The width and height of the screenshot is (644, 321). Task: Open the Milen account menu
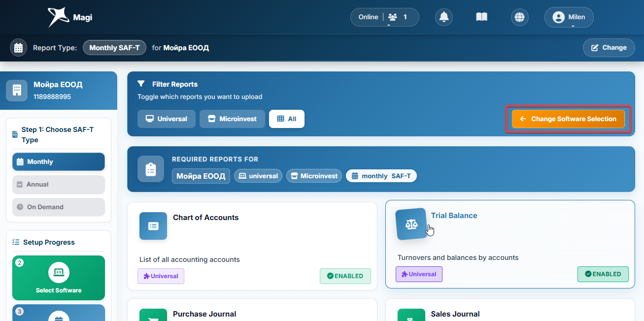point(569,17)
